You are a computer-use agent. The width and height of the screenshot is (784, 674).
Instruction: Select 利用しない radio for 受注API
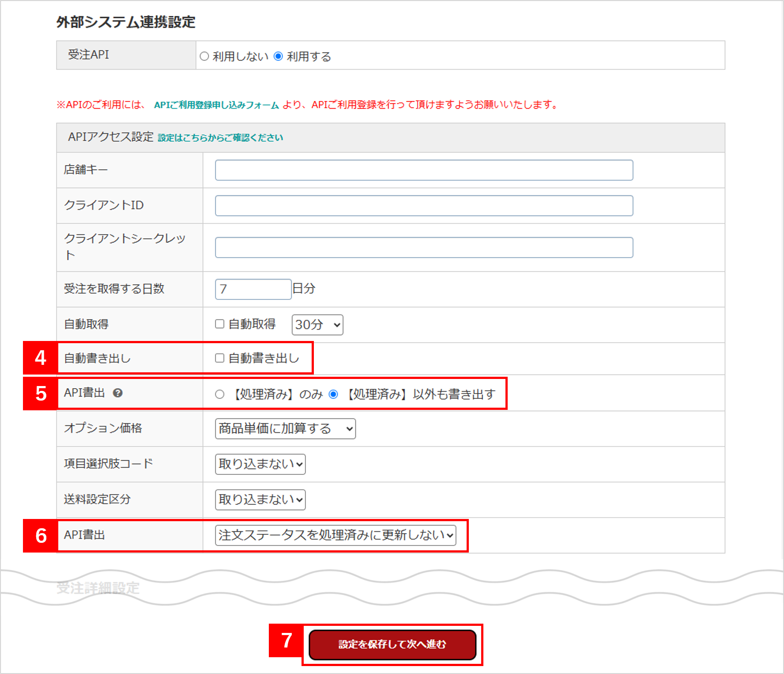(204, 57)
